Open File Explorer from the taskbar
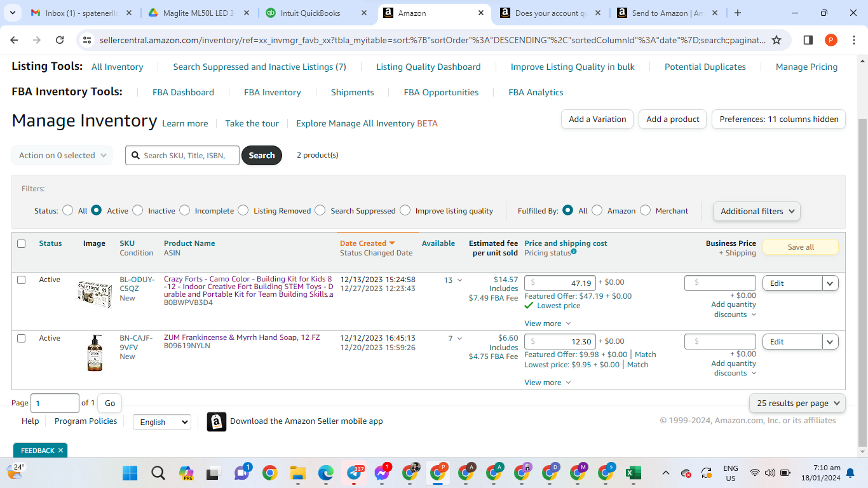The width and height of the screenshot is (868, 488). [x=298, y=473]
